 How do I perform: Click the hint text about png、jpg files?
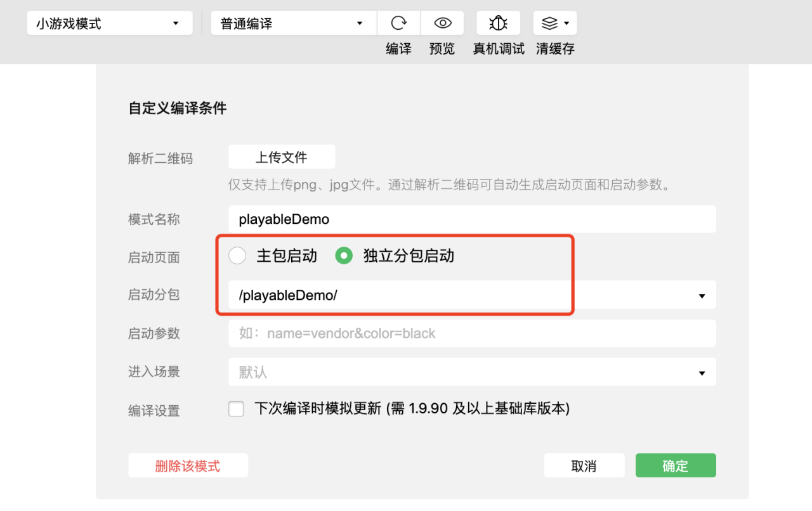coord(449,185)
